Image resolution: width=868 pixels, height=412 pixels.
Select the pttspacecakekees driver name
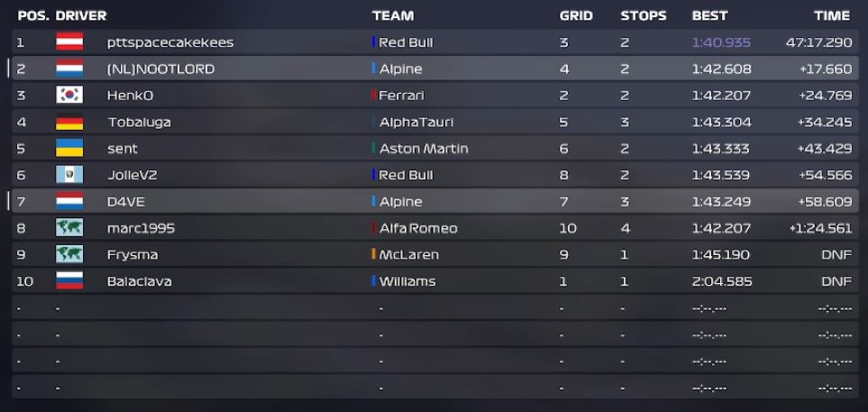click(170, 42)
